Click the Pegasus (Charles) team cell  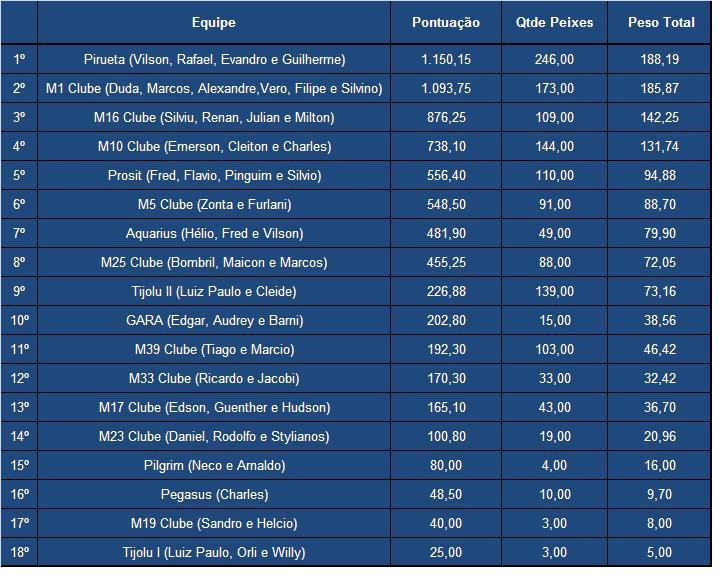(214, 495)
